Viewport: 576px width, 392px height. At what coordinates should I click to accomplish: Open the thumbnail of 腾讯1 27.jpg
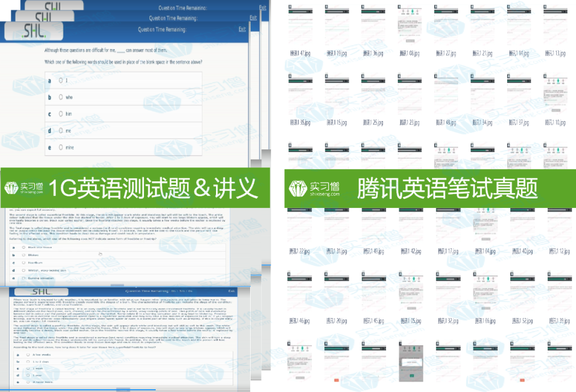click(446, 26)
